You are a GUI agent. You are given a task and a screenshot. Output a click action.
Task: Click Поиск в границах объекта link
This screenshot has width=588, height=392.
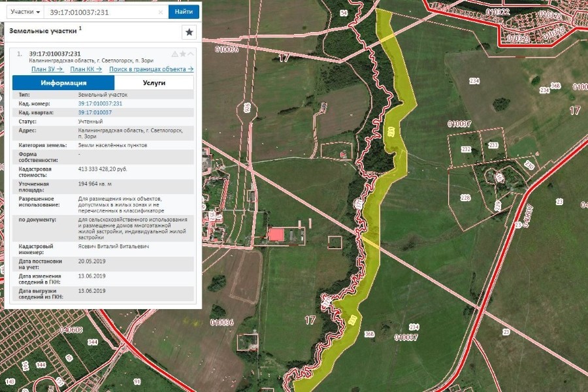click(151, 69)
